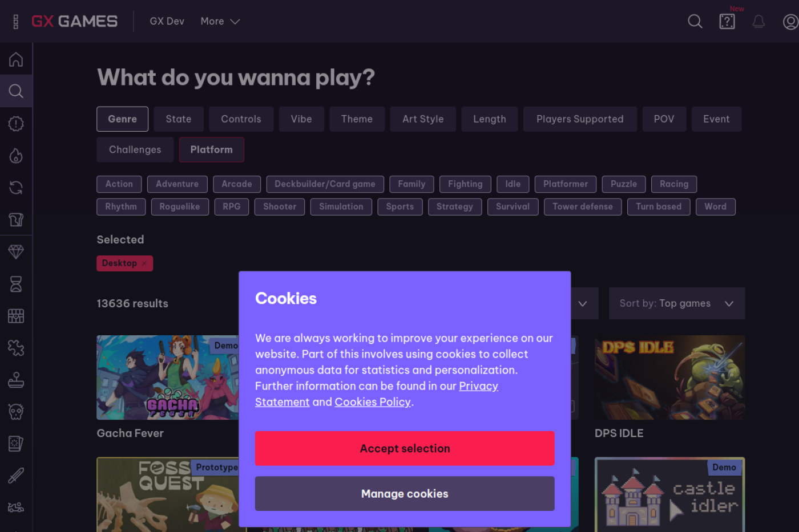Select the joystick sidebar icon
Screen dimensions: 799x532
pos(16,380)
